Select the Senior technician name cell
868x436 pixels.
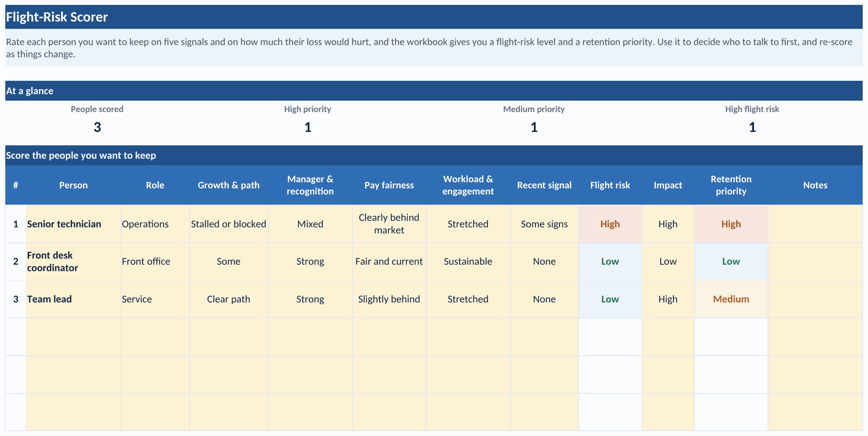click(74, 224)
